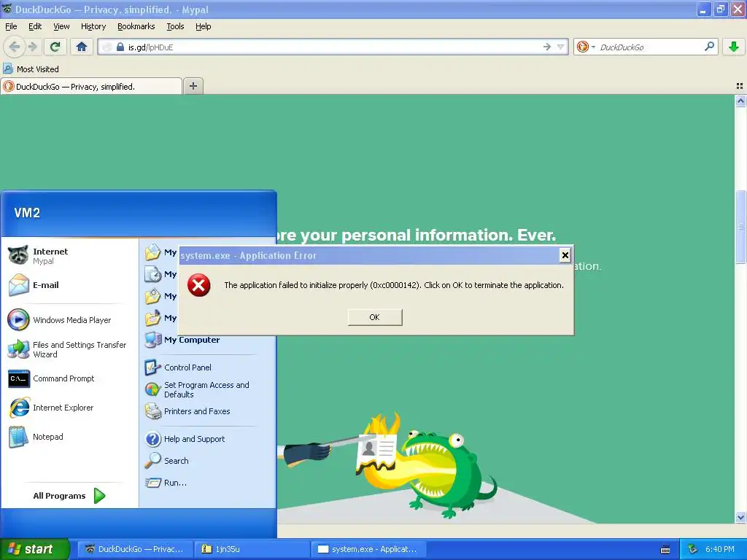
Task: Launch Notepad from Start menu
Action: pyautogui.click(x=70, y=437)
